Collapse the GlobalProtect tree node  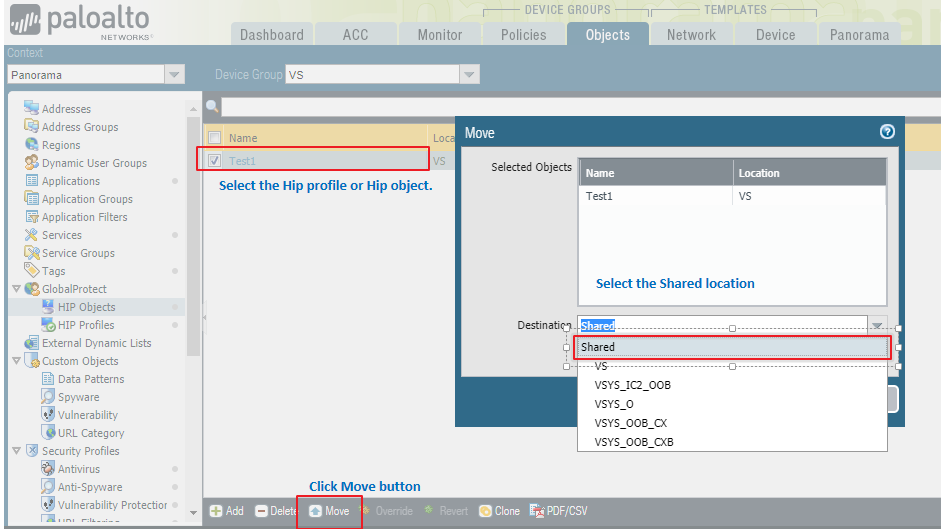(x=16, y=289)
